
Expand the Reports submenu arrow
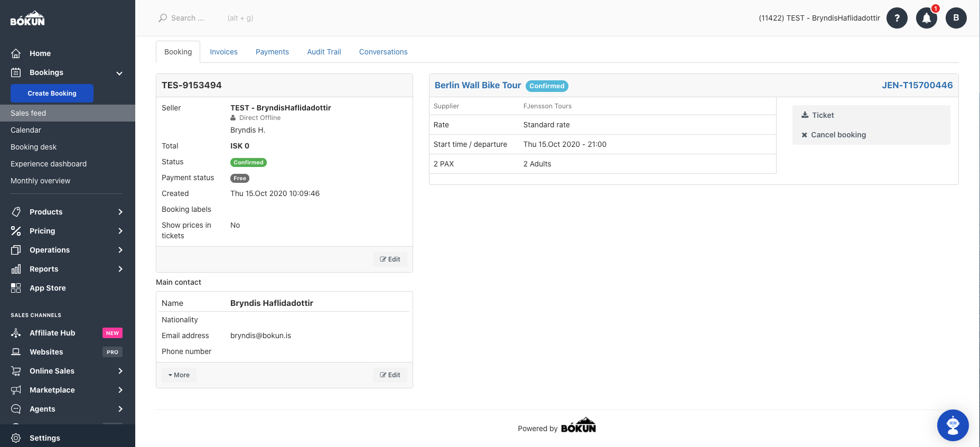[120, 269]
